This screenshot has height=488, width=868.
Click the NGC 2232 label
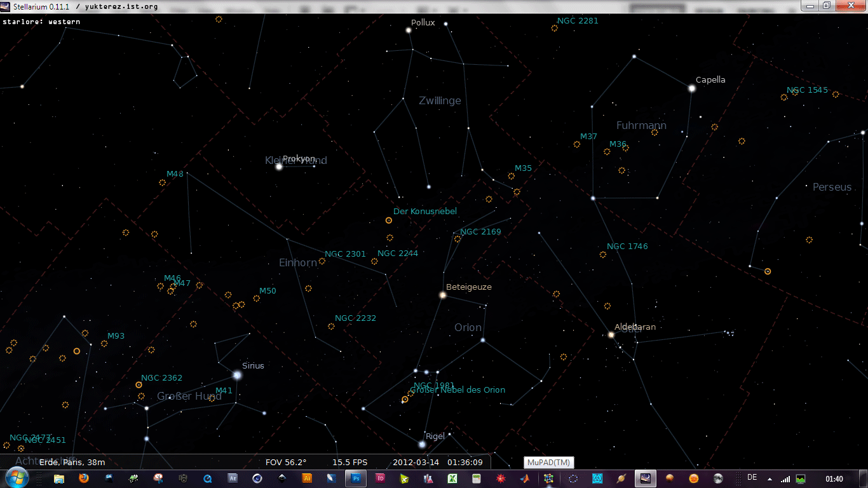tap(356, 318)
